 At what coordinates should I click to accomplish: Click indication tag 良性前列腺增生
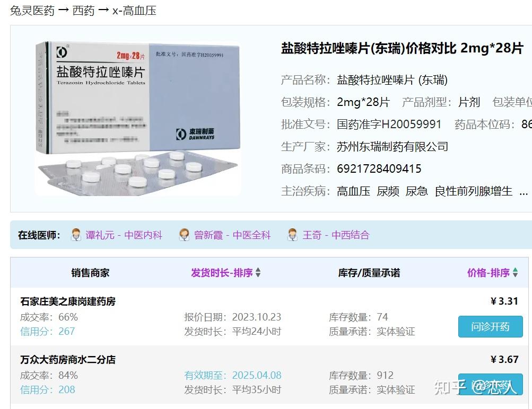(x=473, y=191)
